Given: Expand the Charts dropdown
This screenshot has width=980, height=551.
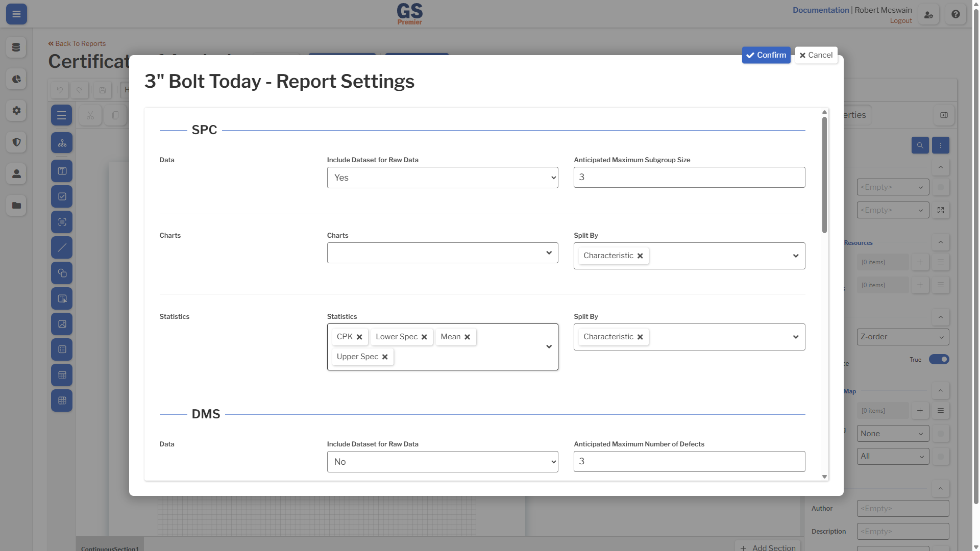Looking at the screenshot, I should (443, 253).
